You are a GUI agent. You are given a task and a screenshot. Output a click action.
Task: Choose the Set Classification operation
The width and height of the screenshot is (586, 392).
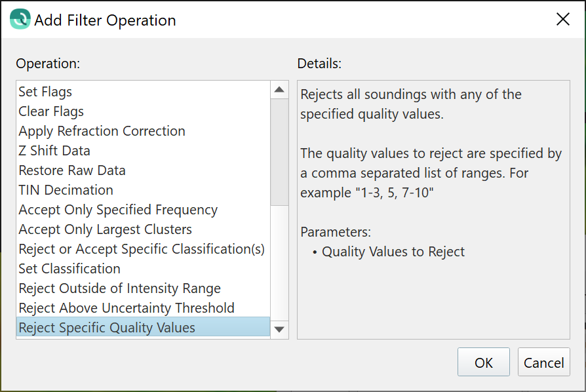pyautogui.click(x=69, y=269)
